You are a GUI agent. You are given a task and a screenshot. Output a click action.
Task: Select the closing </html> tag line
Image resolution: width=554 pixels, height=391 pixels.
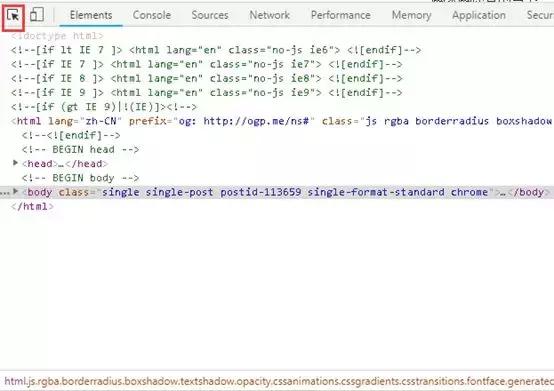32,206
